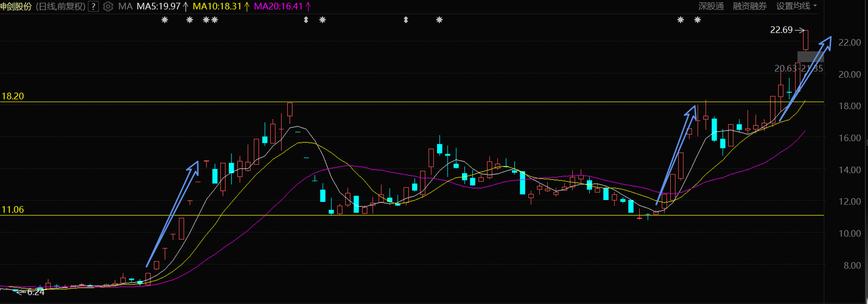Click the latest candlestick topping at 22.69
The height and width of the screenshot is (304, 868).
coord(805,40)
